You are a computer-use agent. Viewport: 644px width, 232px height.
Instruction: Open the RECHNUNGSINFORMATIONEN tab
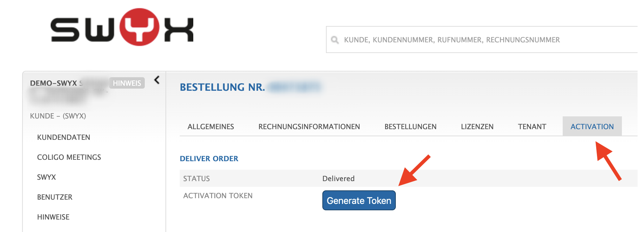click(309, 127)
